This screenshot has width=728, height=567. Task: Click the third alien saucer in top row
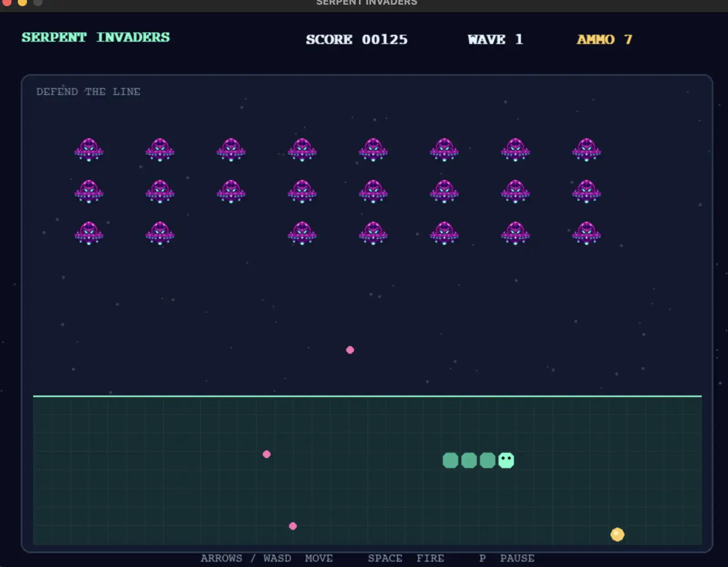point(231,150)
